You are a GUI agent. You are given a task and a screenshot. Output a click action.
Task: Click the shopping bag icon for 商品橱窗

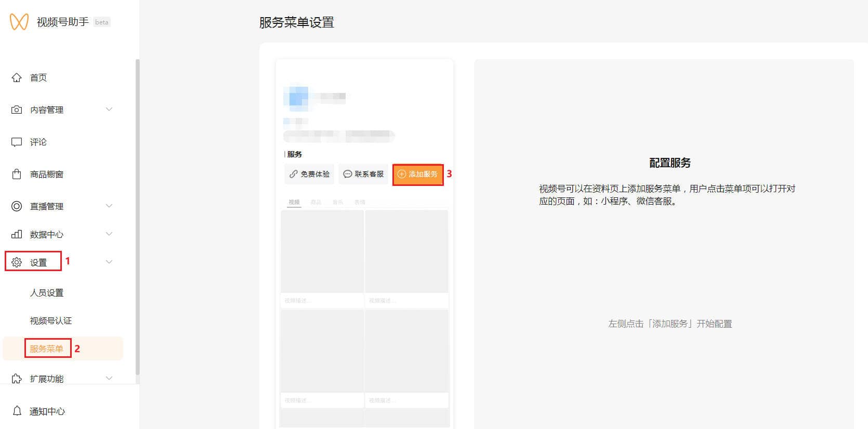coord(17,174)
